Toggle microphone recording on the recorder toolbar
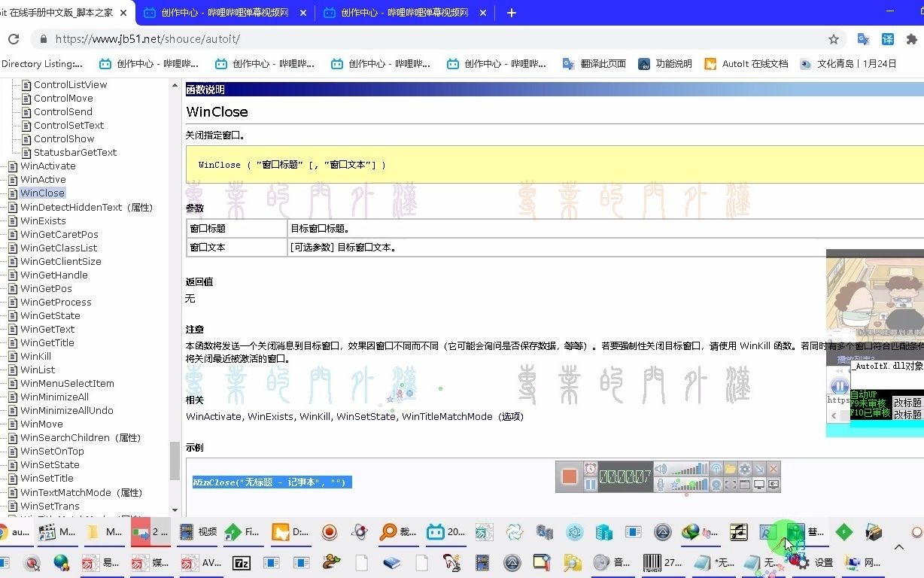 661,485
